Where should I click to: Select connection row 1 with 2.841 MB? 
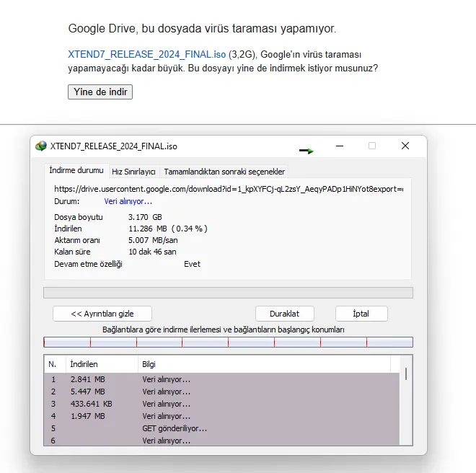(222, 379)
